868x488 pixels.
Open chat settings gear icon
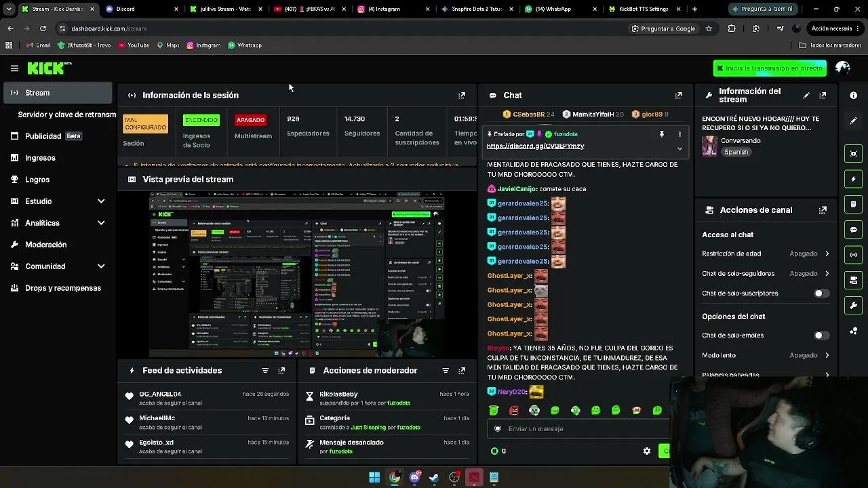[x=647, y=451]
